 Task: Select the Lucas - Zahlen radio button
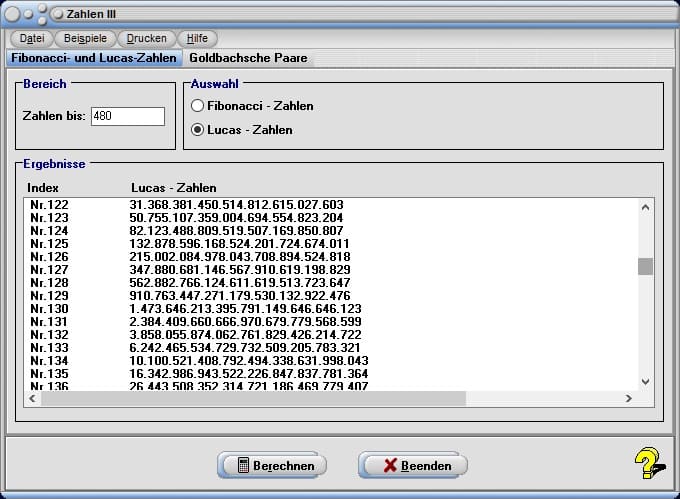tap(197, 130)
